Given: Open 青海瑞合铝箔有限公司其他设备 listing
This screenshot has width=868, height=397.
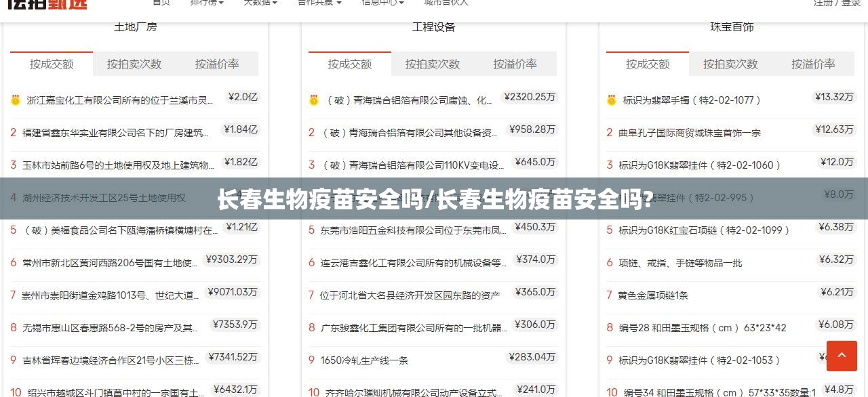Looking at the screenshot, I should click(x=409, y=133).
